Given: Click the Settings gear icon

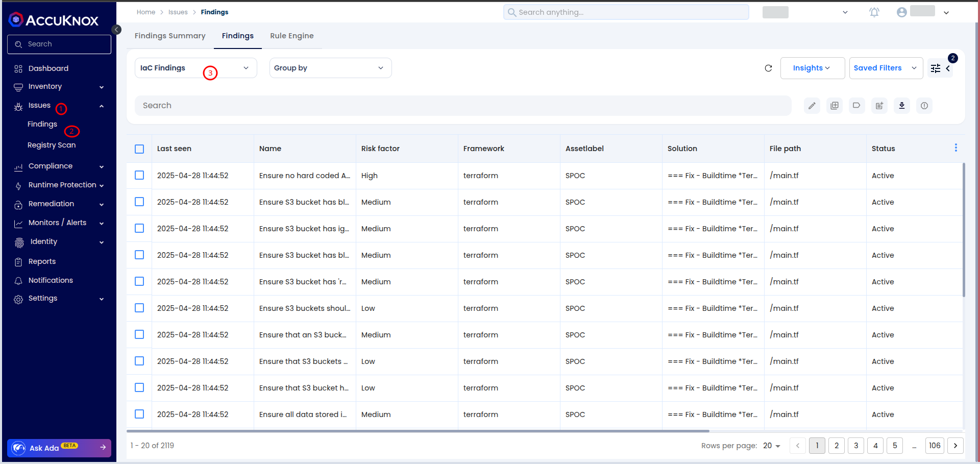Looking at the screenshot, I should 18,300.
